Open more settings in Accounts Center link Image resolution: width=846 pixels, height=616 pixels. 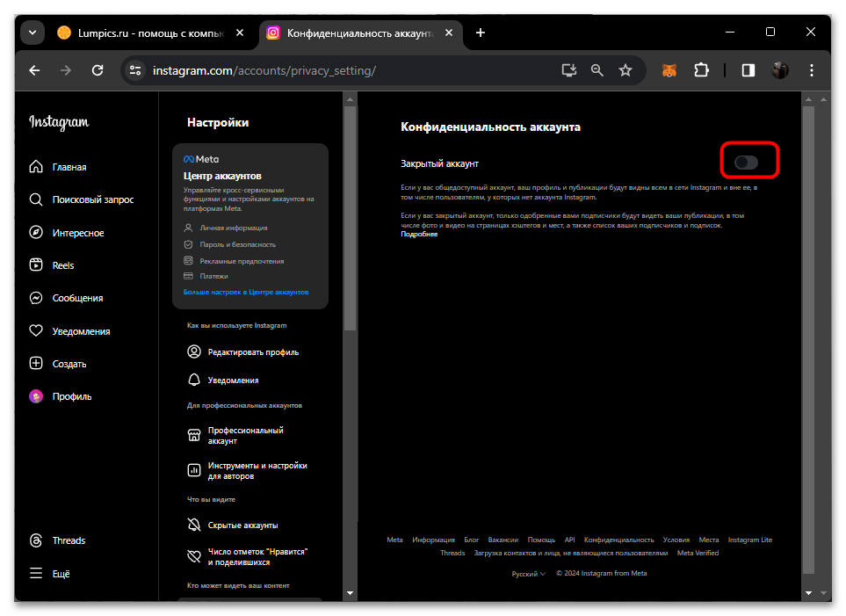pos(246,292)
